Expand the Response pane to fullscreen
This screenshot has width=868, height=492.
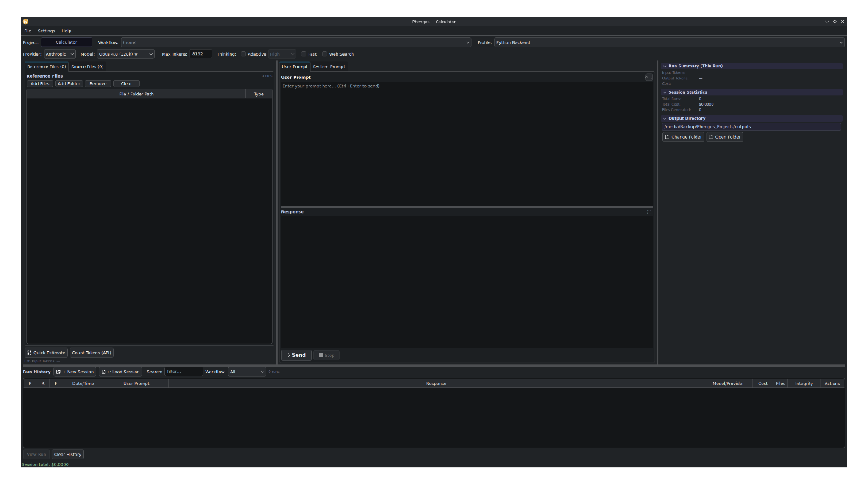tap(649, 212)
